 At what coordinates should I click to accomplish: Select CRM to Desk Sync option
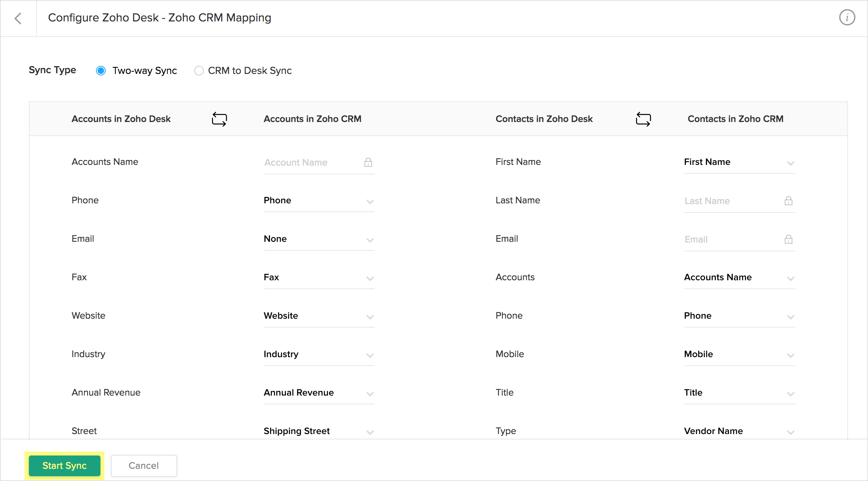click(199, 71)
